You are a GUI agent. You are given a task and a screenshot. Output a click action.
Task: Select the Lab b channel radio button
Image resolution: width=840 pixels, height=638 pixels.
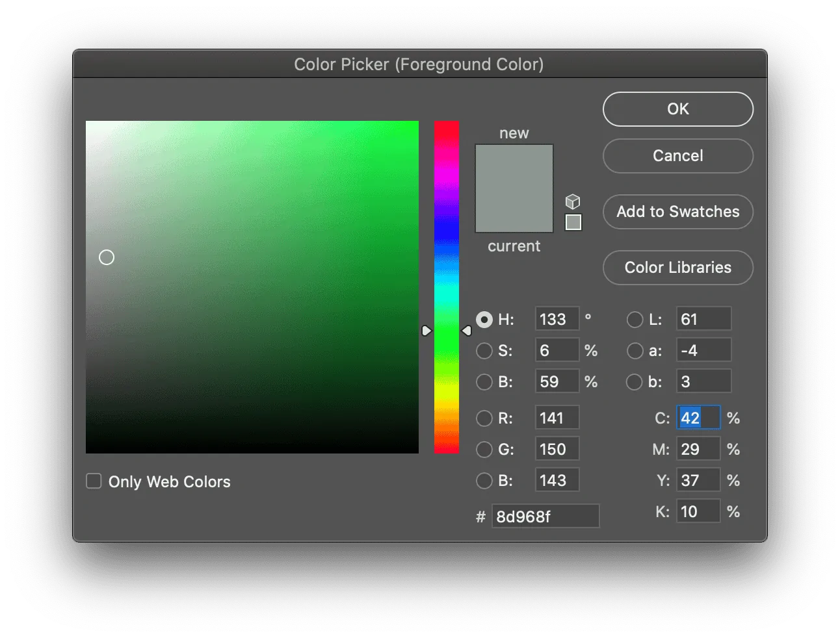click(635, 381)
